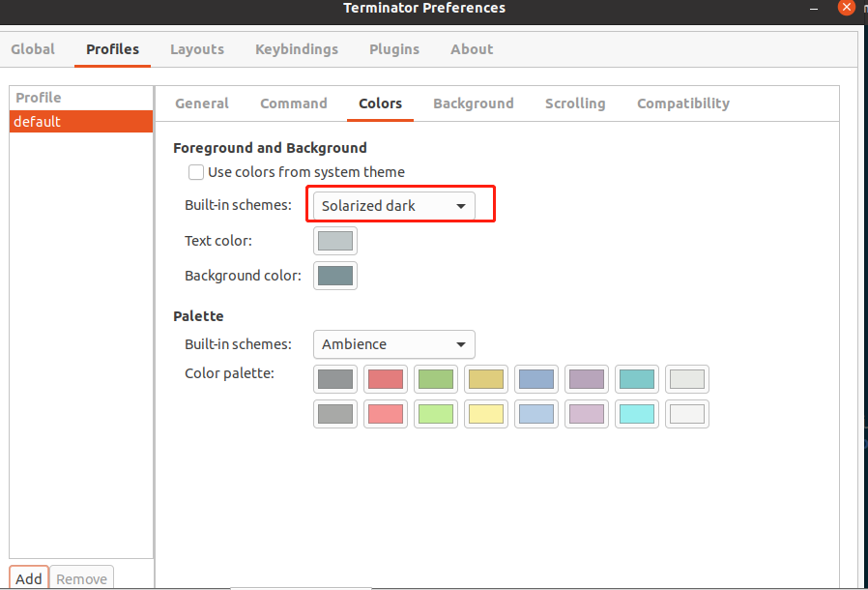Edit the dark purple palette swatch, top row
The image size is (868, 590).
click(587, 379)
